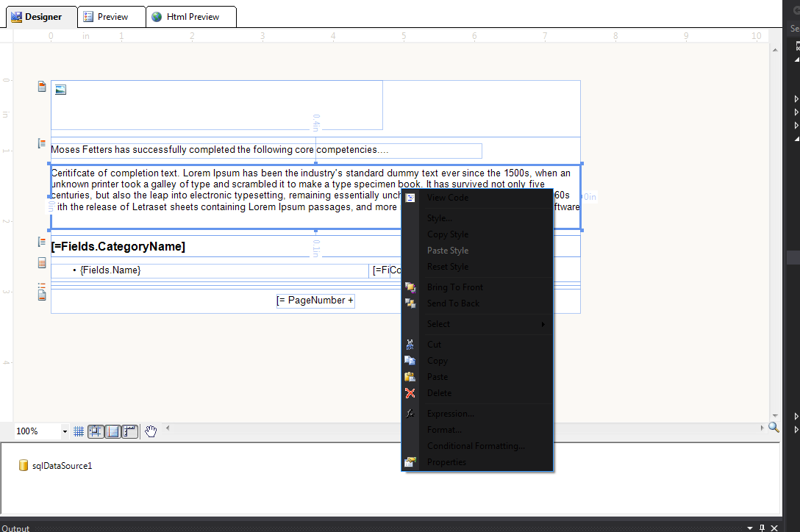Open the Preview tab
The image size is (800, 532).
click(x=112, y=17)
